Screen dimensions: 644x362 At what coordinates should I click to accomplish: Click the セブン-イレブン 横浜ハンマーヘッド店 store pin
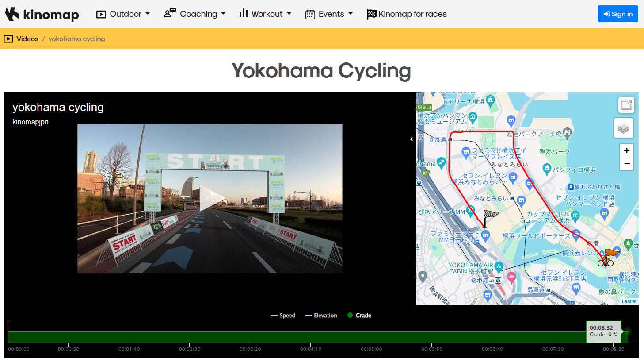click(604, 214)
